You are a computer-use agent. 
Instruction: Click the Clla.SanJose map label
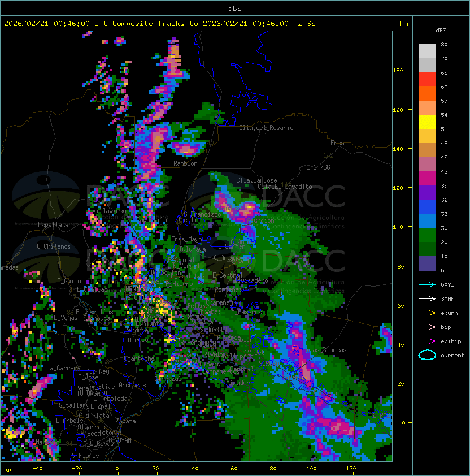tap(256, 180)
